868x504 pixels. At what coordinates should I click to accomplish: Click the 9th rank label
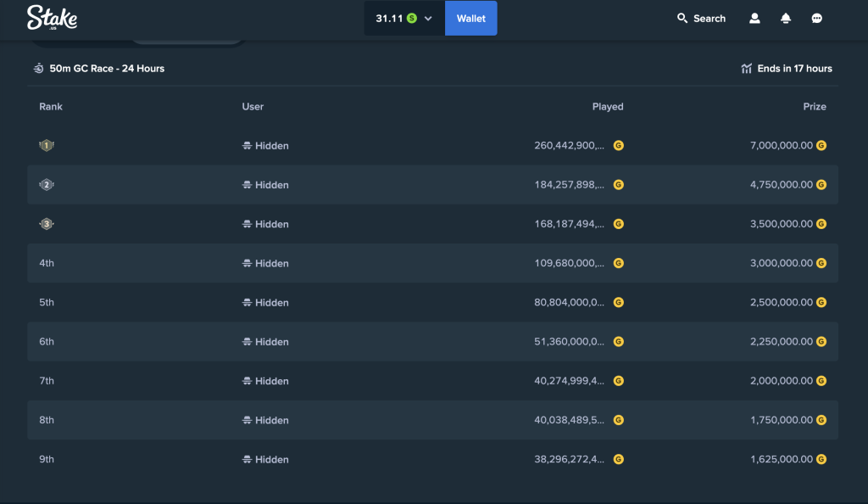point(47,460)
